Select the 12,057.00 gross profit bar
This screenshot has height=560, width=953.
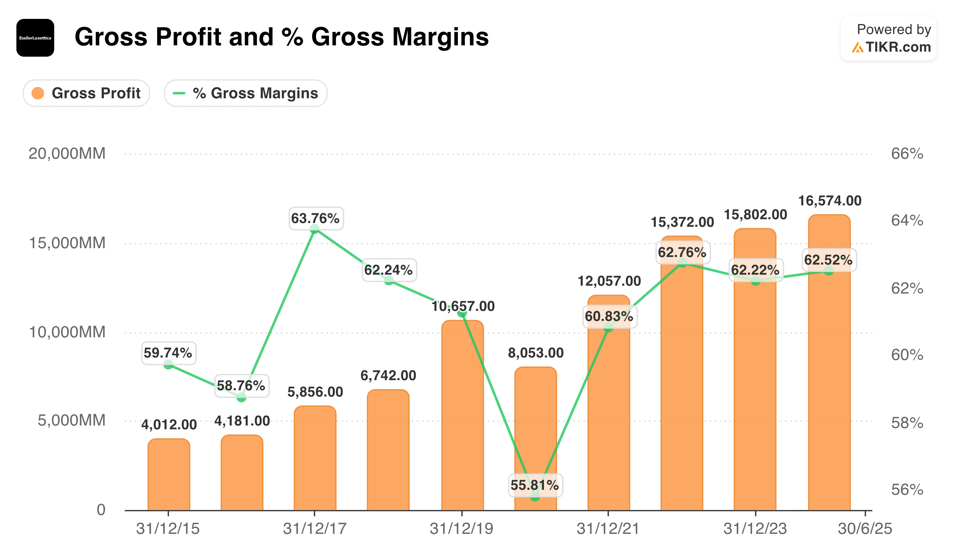click(x=609, y=403)
